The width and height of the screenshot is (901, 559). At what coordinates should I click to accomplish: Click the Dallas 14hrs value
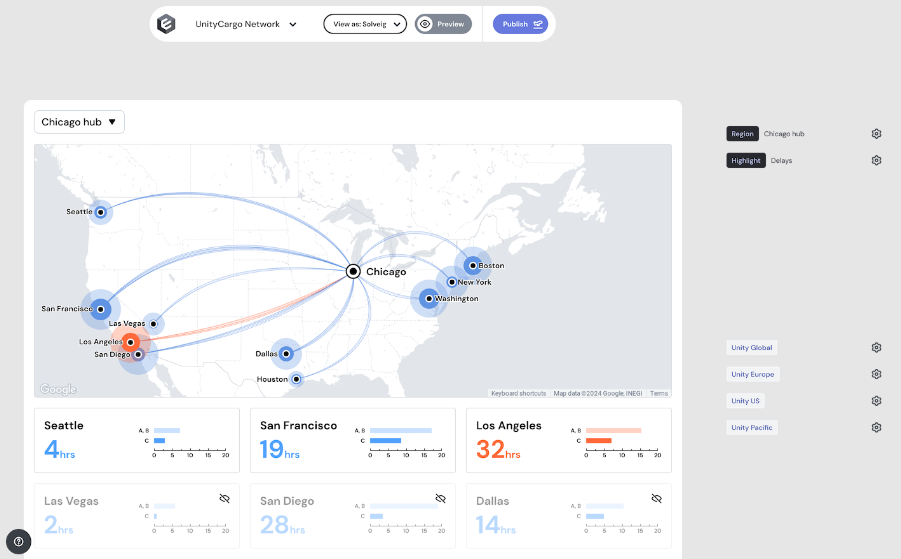click(x=495, y=525)
